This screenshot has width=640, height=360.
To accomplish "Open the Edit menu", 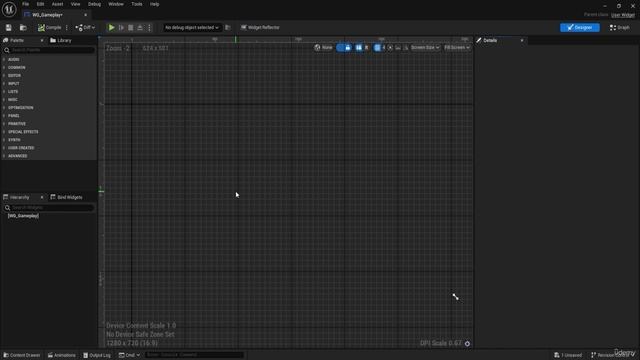I will click(40, 4).
